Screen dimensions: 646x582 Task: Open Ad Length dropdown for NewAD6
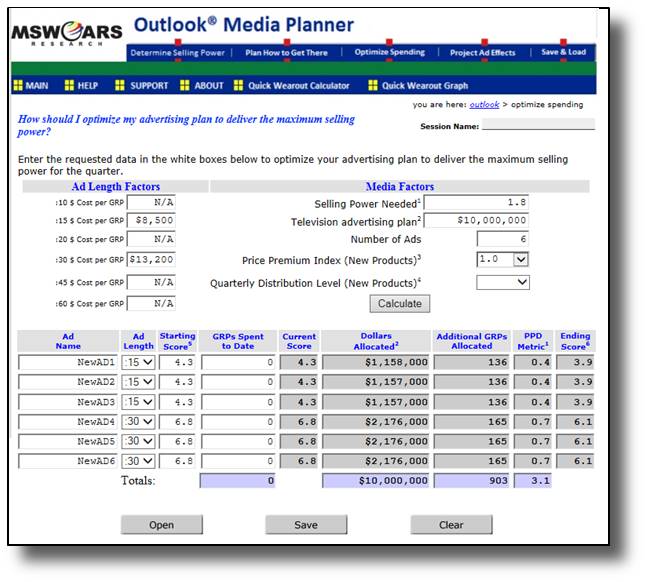[x=138, y=461]
